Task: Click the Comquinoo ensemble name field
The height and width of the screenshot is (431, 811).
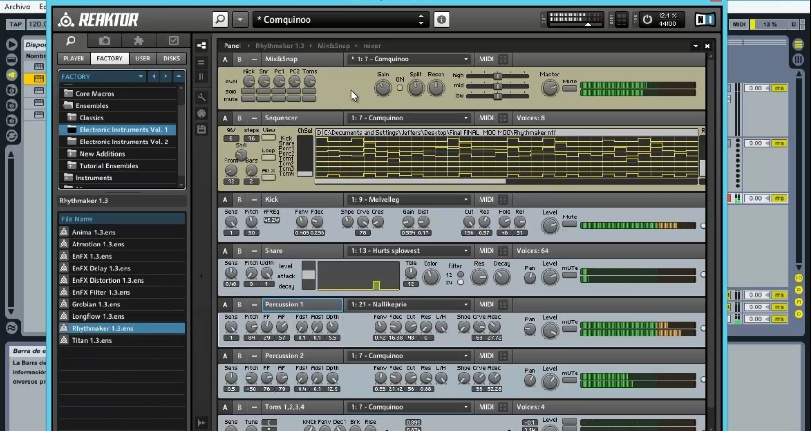Action: click(x=341, y=20)
